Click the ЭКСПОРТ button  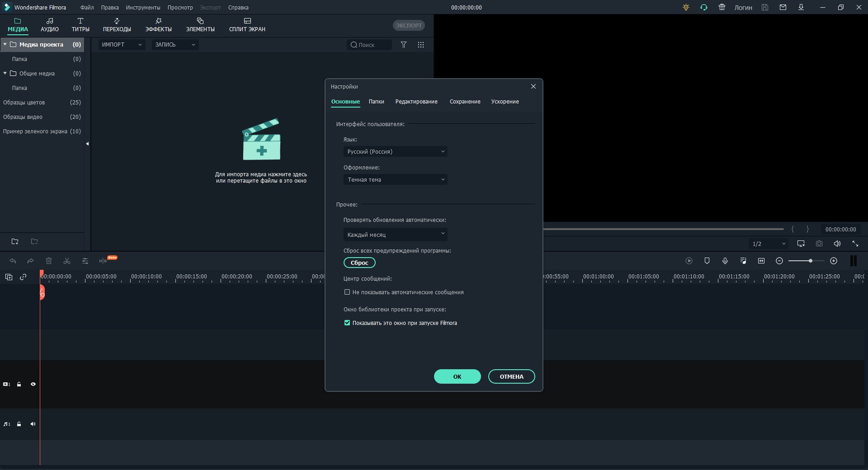point(409,25)
